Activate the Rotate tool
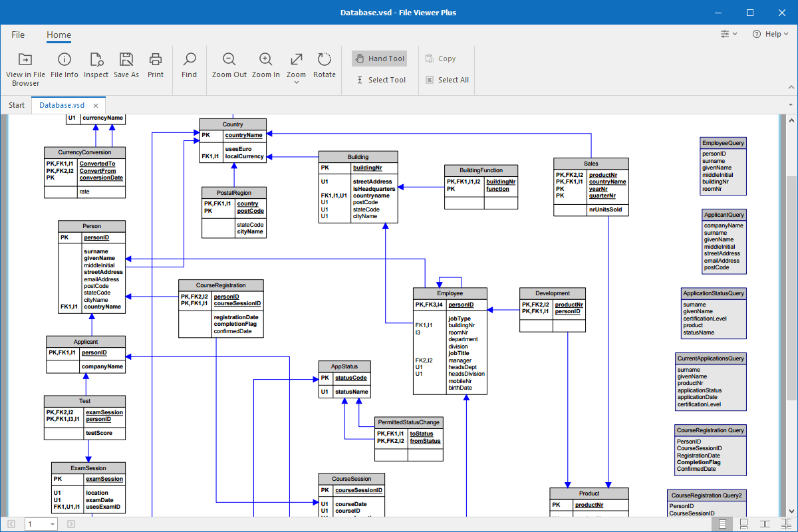 (x=324, y=65)
